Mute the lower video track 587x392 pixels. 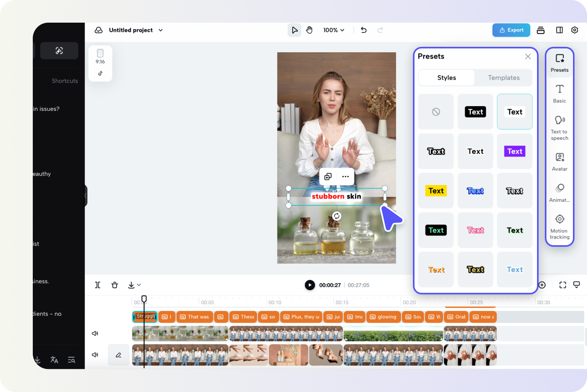point(95,355)
